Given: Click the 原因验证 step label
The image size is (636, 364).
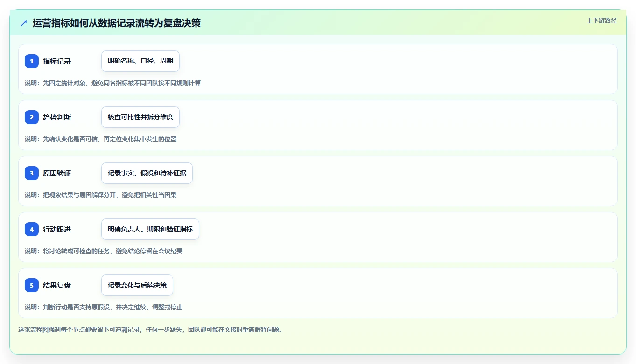Looking at the screenshot, I should (x=57, y=173).
